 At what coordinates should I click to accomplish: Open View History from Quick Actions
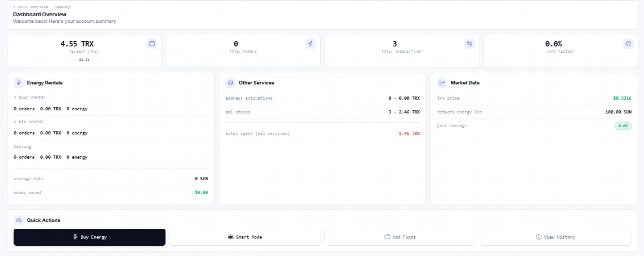(556, 237)
